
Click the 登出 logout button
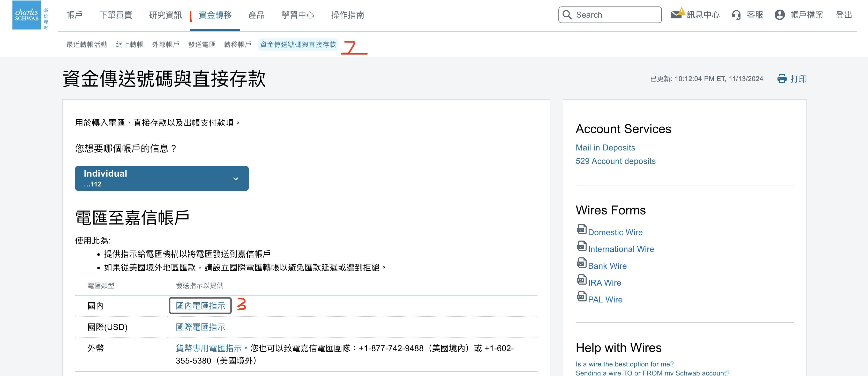pyautogui.click(x=844, y=15)
